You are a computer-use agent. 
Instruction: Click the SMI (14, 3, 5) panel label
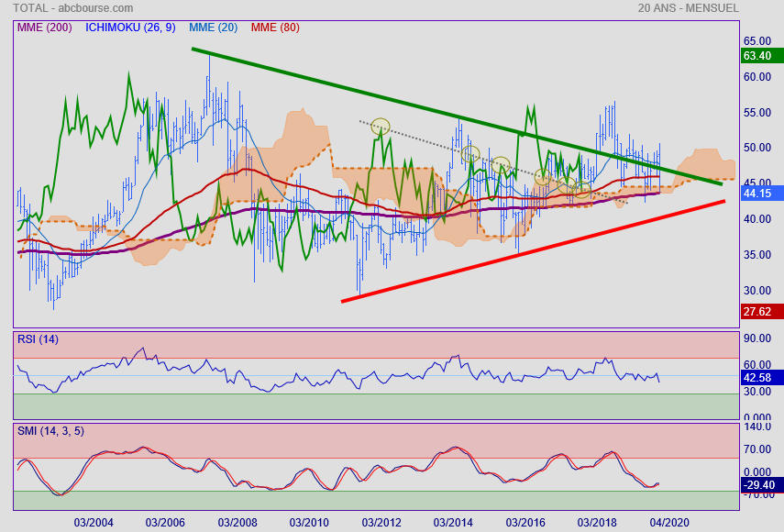(50, 431)
